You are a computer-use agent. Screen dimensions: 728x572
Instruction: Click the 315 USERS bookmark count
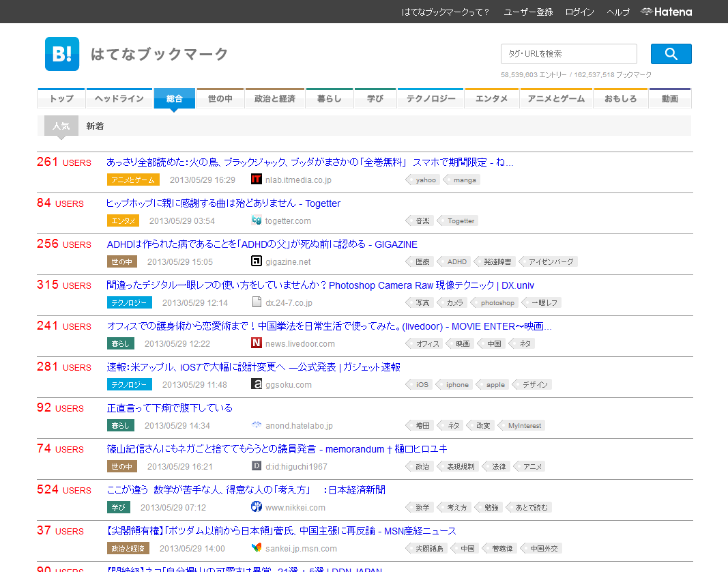(x=64, y=285)
